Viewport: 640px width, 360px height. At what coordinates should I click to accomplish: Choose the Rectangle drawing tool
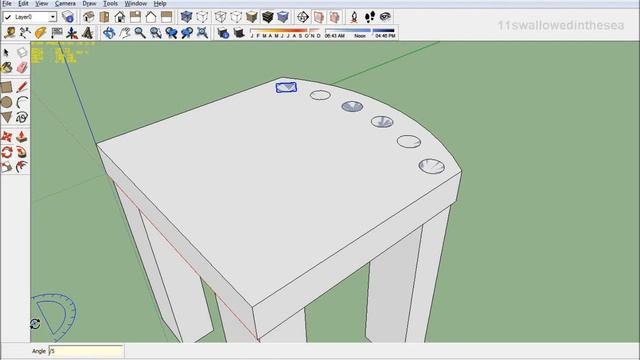(x=6, y=87)
